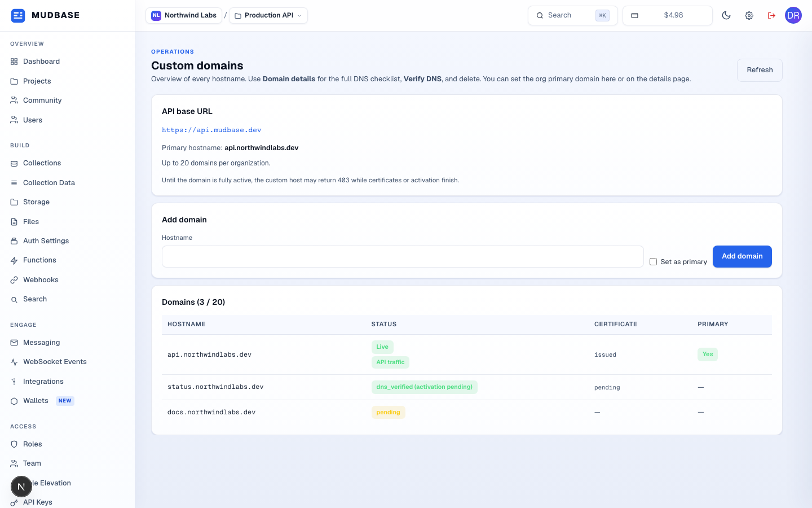This screenshot has height=508, width=812.
Task: Select Collection Data in sidebar
Action: pyautogui.click(x=68, y=183)
